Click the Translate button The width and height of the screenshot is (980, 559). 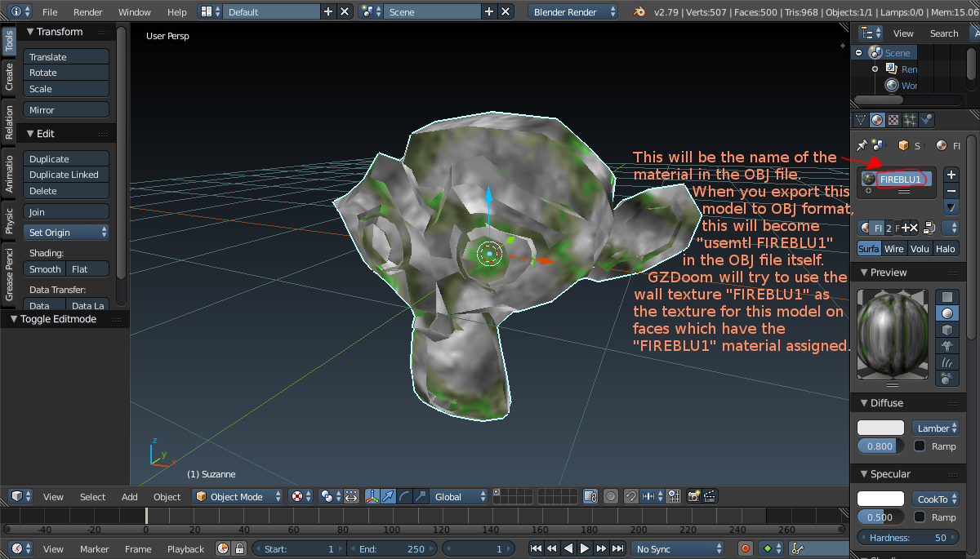pos(66,57)
